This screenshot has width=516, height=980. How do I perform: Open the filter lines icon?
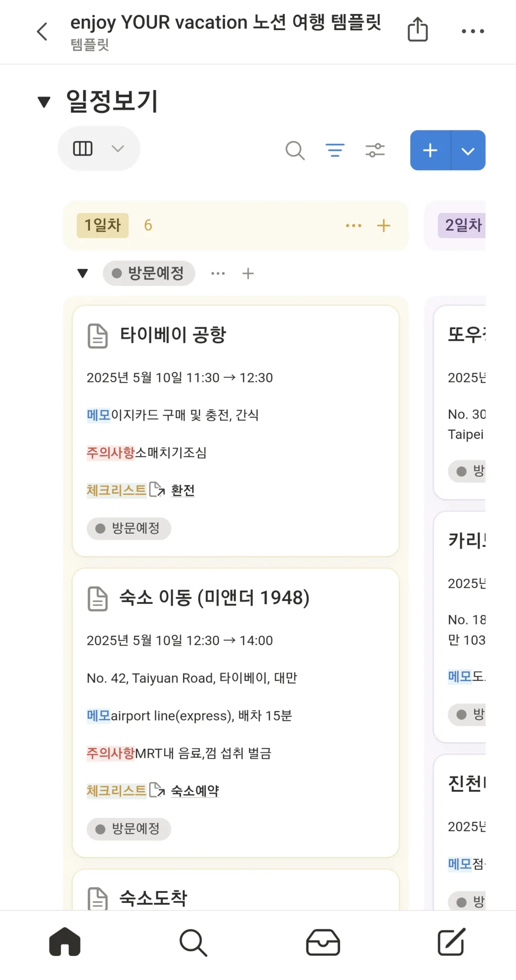pos(335,150)
